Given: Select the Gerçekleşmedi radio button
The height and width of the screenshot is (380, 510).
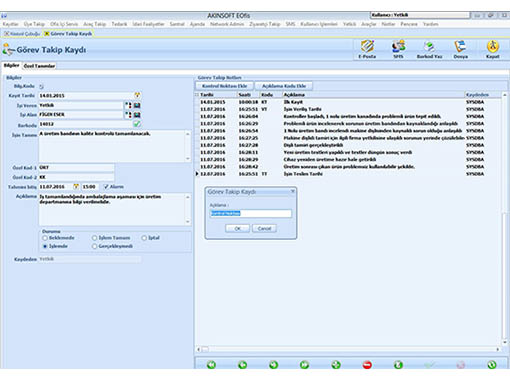Looking at the screenshot, I should (94, 246).
